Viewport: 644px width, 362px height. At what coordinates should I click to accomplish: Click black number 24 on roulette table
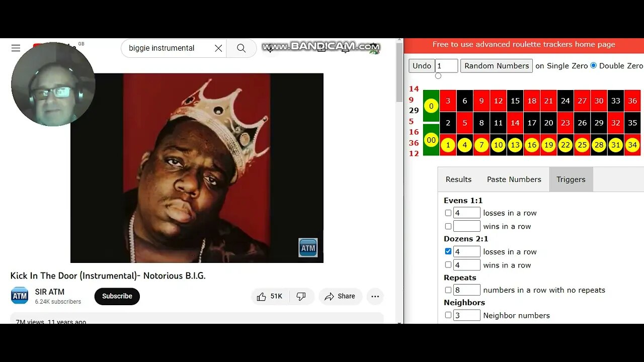pos(566,101)
